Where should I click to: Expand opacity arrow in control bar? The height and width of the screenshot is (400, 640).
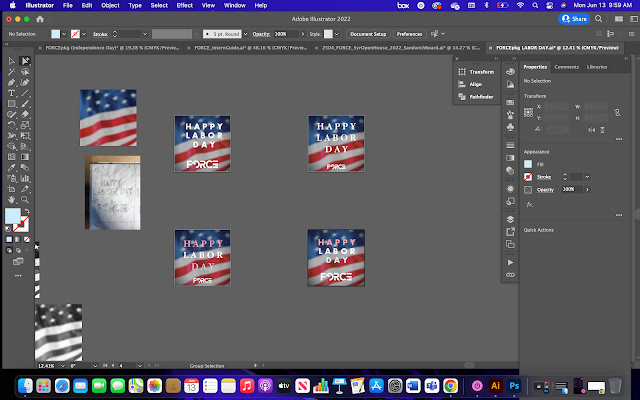click(303, 34)
